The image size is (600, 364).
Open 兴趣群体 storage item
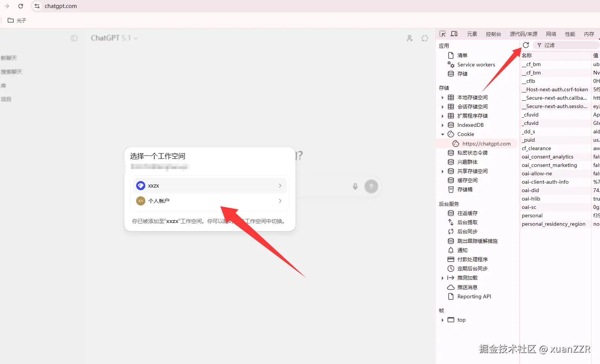pyautogui.click(x=467, y=162)
